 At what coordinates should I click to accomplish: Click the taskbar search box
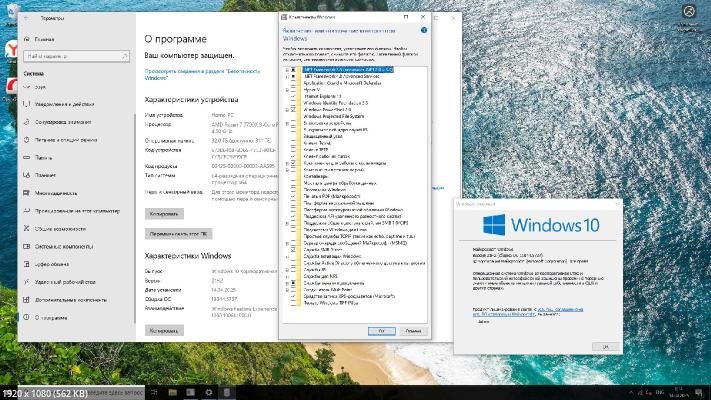point(81,392)
